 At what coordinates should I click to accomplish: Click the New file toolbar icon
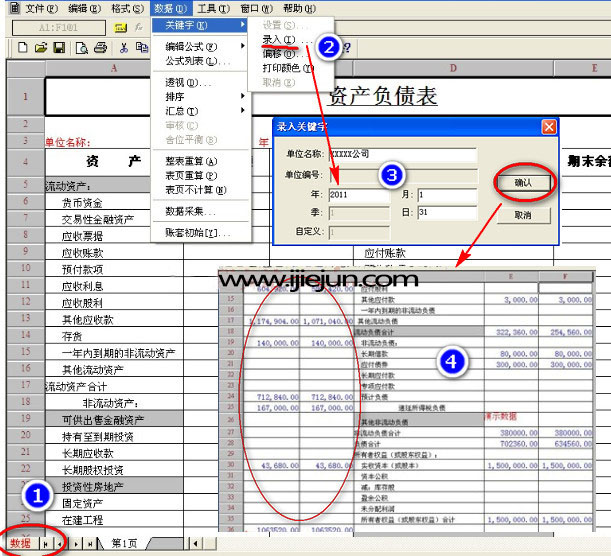(x=23, y=47)
